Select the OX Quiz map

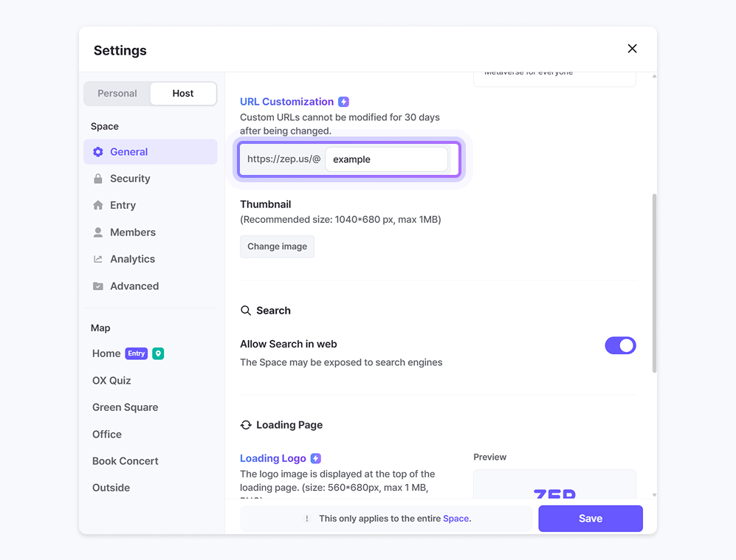pos(111,381)
